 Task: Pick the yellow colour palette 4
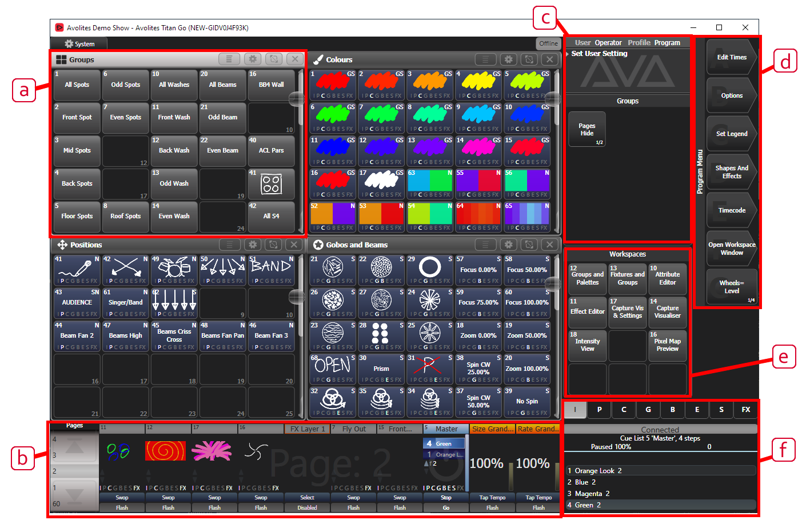point(478,85)
